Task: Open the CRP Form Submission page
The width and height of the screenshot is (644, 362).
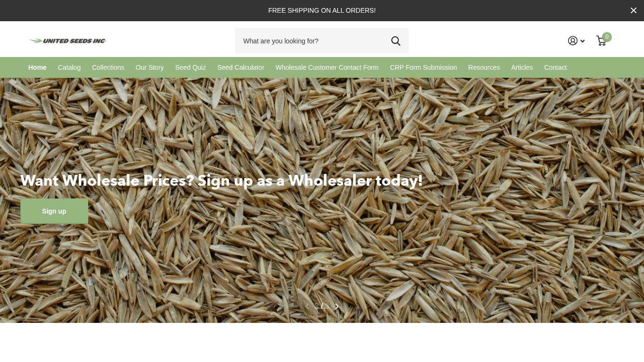Action: point(423,67)
